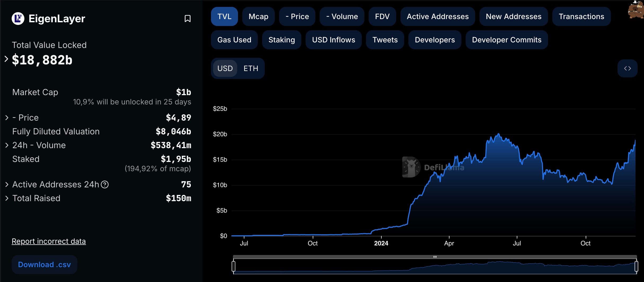Click the Apr label on the time axis
Viewport: 644px width, 282px height.
(449, 243)
